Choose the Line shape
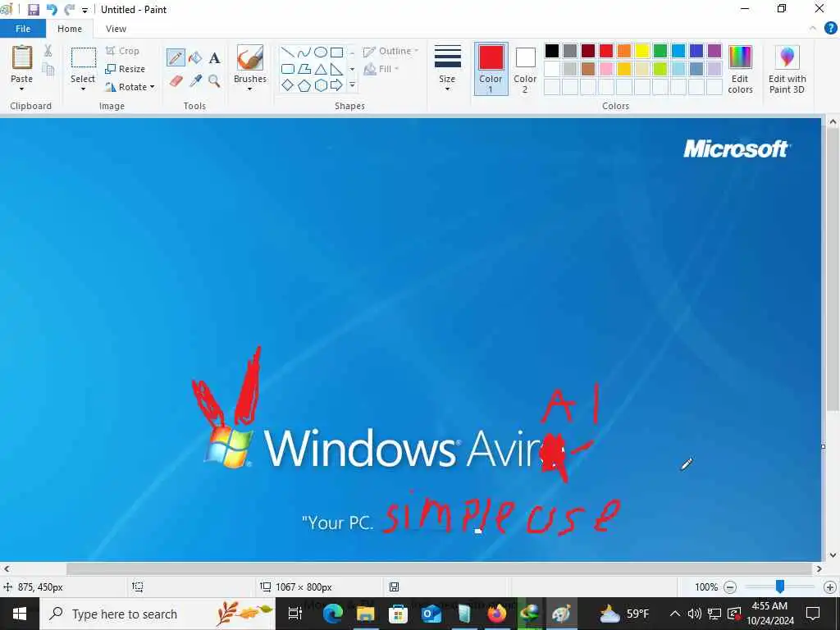The width and height of the screenshot is (840, 630). 288,52
